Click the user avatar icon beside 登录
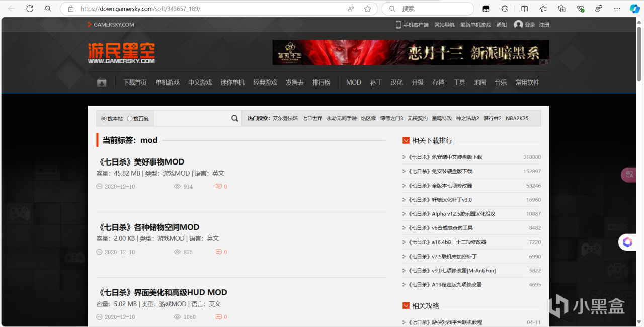644x327 pixels. 518,25
